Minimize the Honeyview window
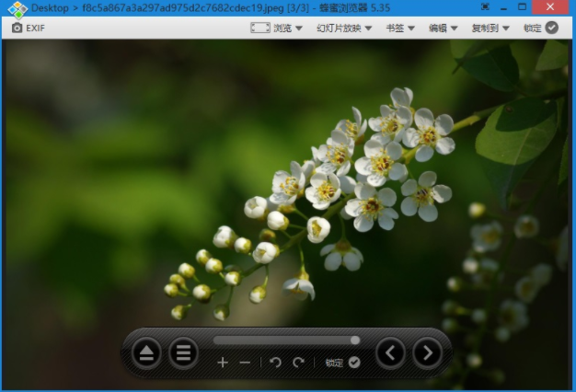 coord(503,8)
